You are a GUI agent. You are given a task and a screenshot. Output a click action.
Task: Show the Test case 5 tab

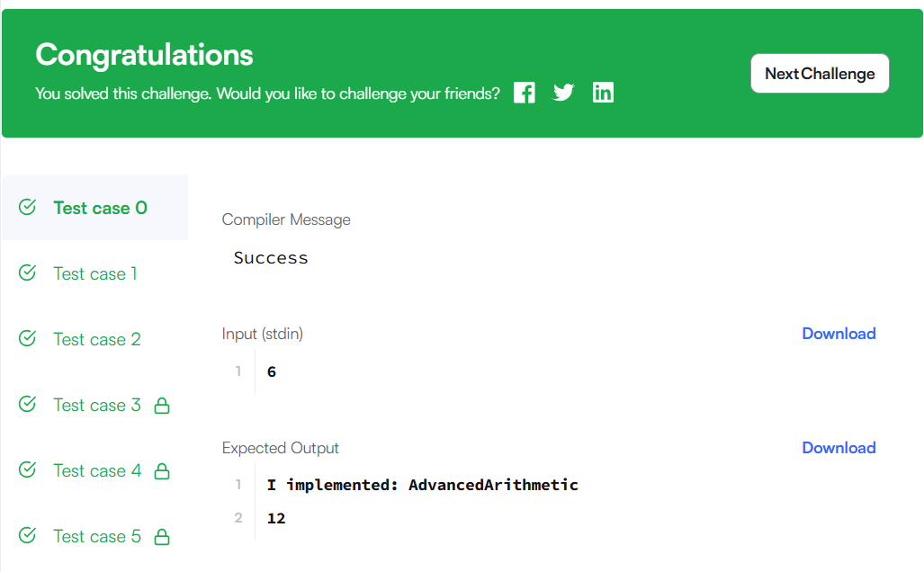[96, 536]
